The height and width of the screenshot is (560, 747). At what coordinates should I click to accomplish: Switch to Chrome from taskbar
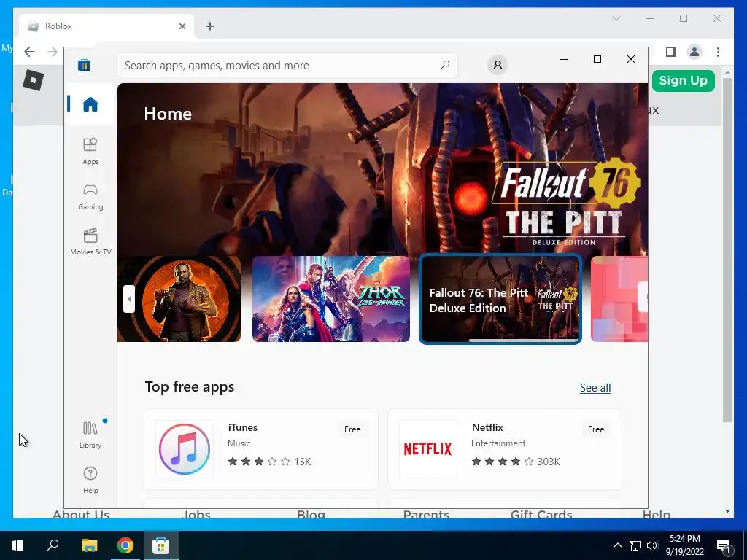tap(125, 545)
